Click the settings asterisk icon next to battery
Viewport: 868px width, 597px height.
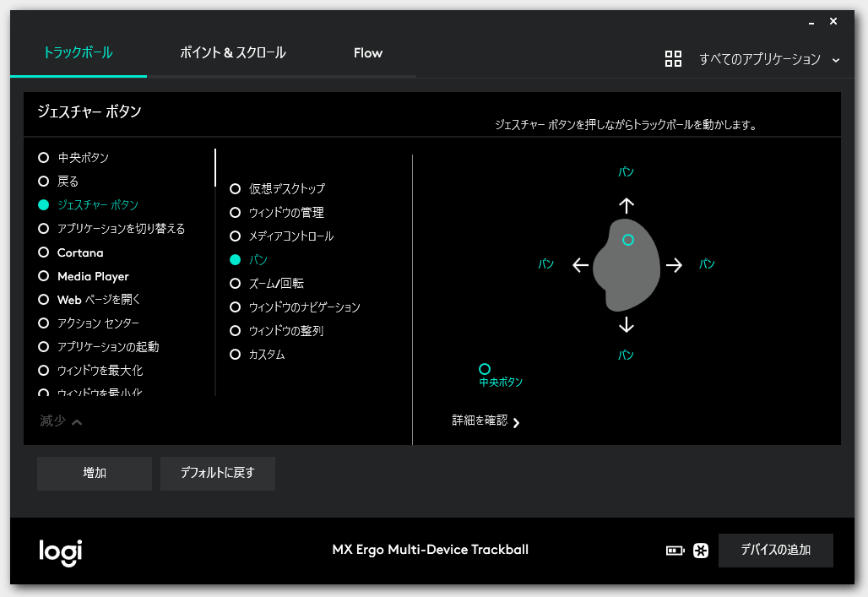pyautogui.click(x=700, y=550)
